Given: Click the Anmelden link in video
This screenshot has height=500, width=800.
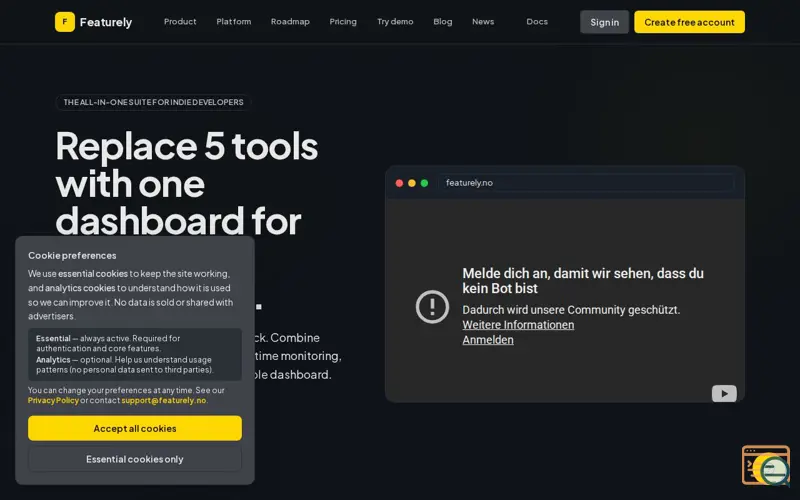Looking at the screenshot, I should (x=488, y=340).
